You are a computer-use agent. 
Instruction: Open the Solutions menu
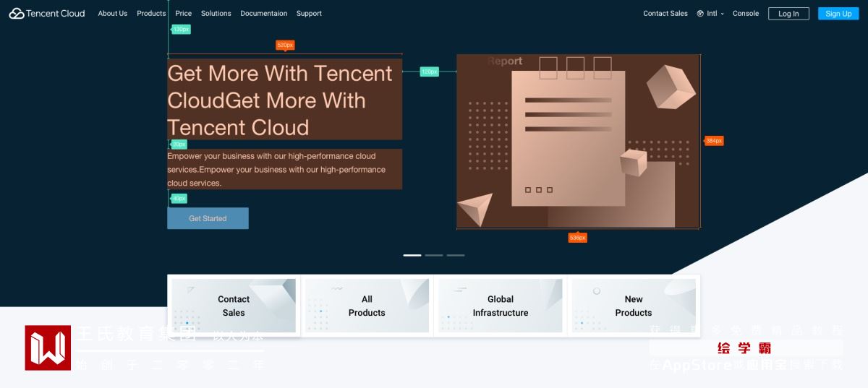coord(216,13)
